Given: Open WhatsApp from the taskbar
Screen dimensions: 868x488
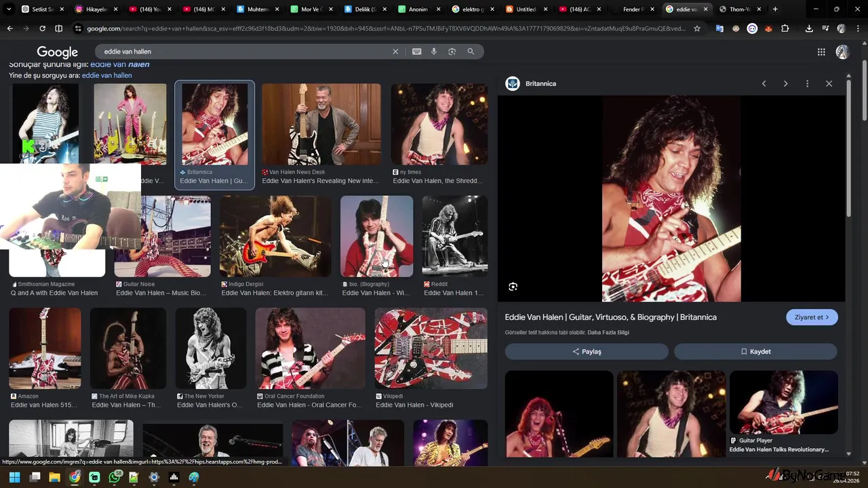Looking at the screenshot, I should tap(114, 477).
